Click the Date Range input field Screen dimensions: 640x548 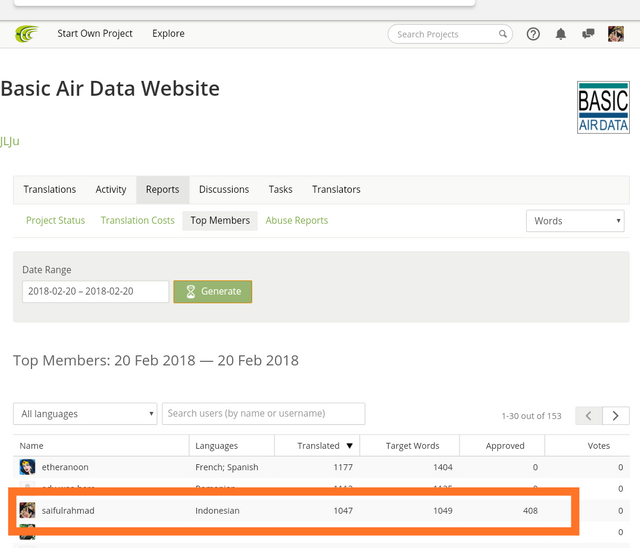[x=95, y=291]
